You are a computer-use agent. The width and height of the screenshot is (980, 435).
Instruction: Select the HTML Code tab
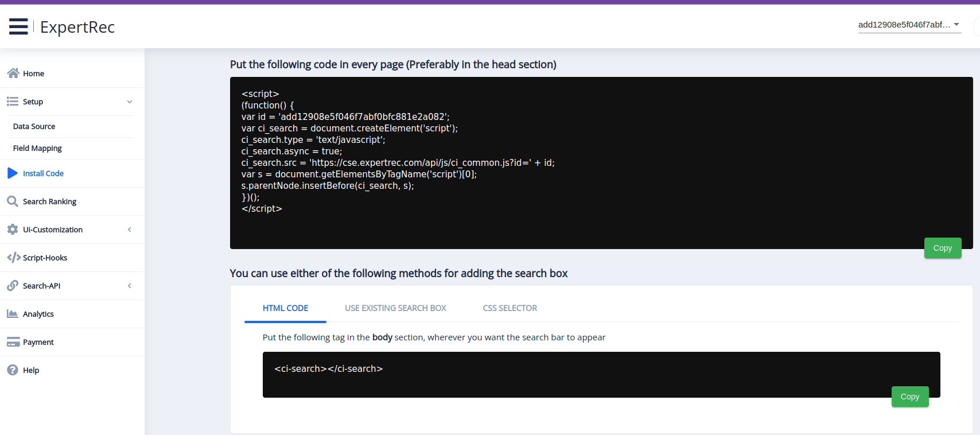[x=285, y=308]
